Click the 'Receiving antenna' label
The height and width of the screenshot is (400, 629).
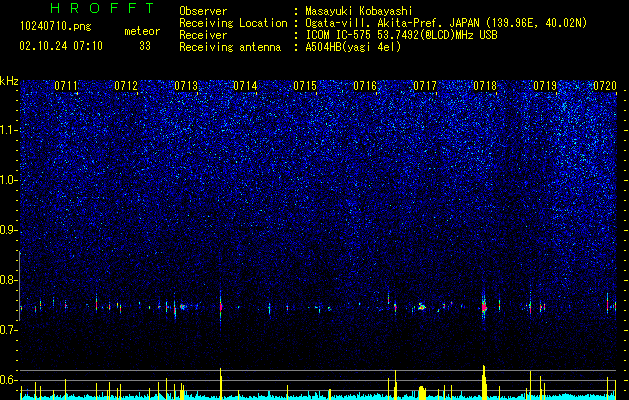(230, 47)
